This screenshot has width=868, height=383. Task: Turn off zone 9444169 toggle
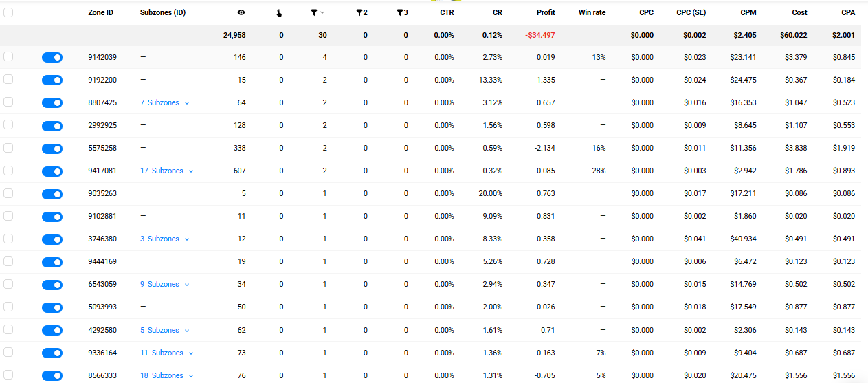pos(52,262)
